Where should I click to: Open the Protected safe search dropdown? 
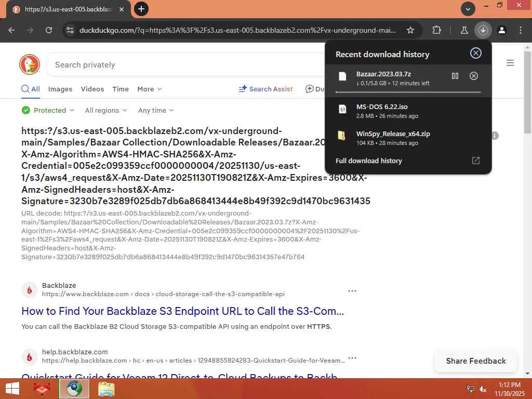click(48, 110)
